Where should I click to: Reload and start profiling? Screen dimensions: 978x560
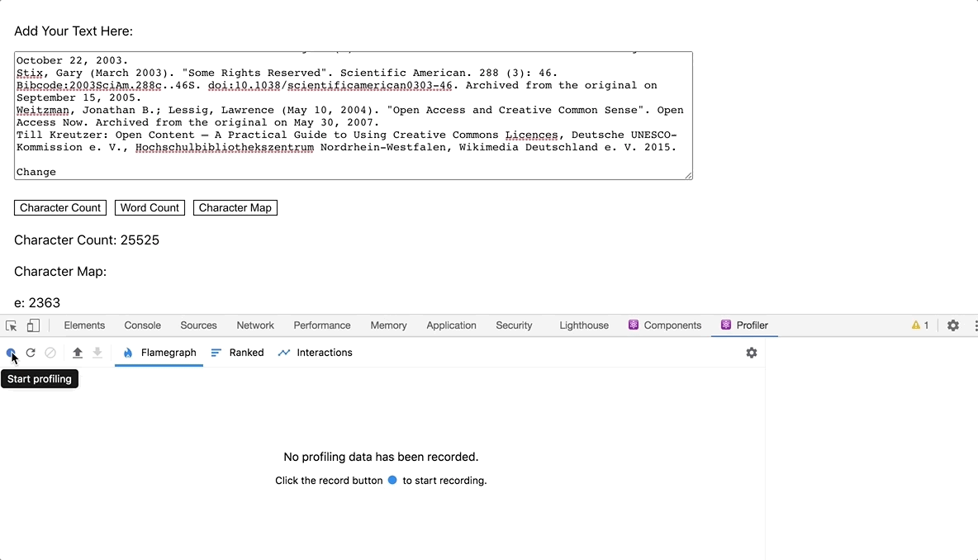click(31, 353)
